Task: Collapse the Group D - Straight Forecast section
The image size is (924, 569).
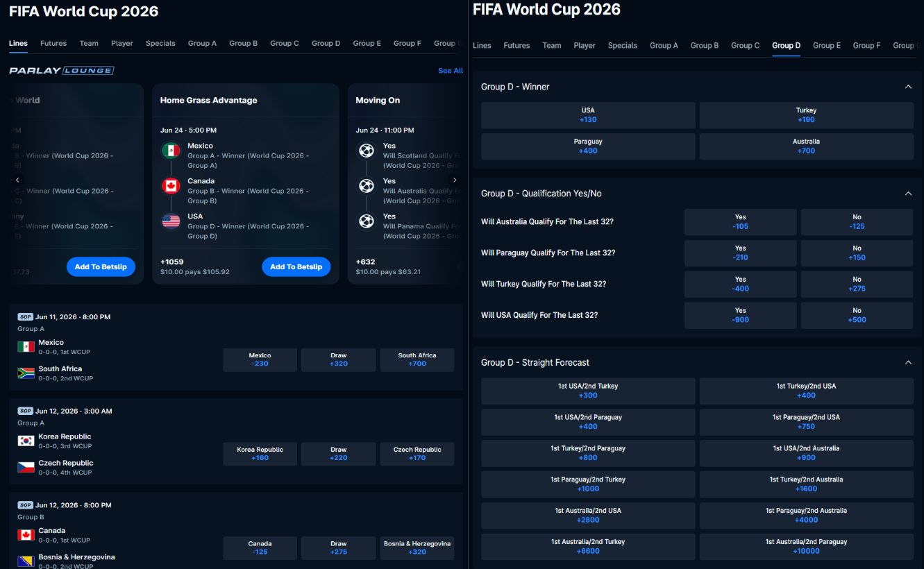Action: pyautogui.click(x=908, y=362)
